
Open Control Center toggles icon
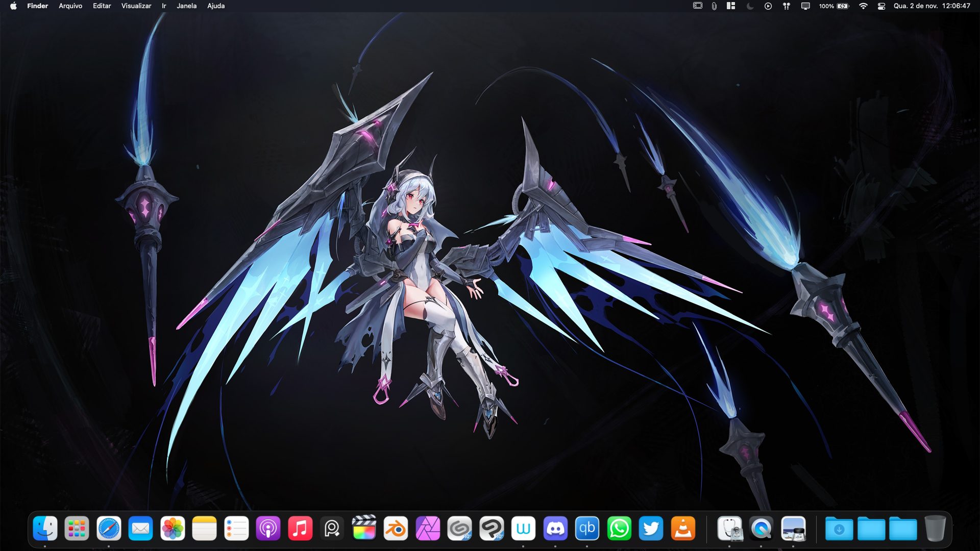(x=881, y=6)
